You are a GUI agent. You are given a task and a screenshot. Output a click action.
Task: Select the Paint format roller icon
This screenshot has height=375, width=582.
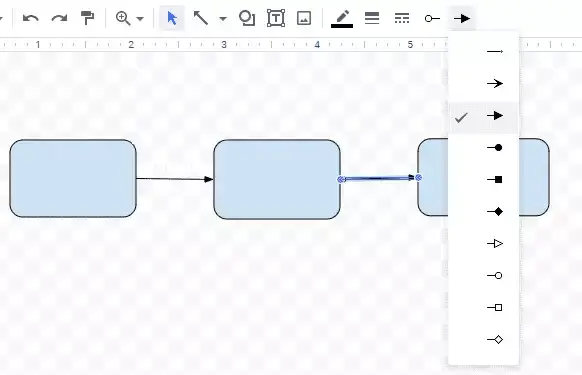(88, 18)
